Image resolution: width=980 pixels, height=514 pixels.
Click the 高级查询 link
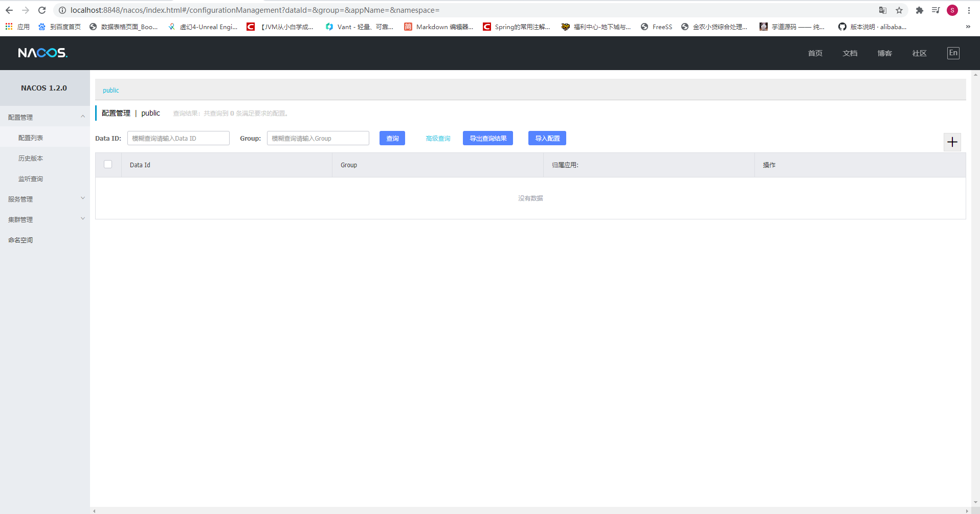pos(438,138)
